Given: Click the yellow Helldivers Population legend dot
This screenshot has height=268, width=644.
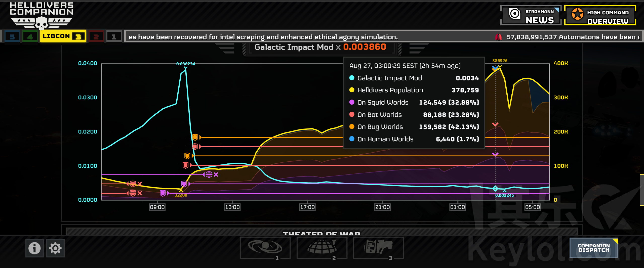Looking at the screenshot, I should [x=352, y=90].
